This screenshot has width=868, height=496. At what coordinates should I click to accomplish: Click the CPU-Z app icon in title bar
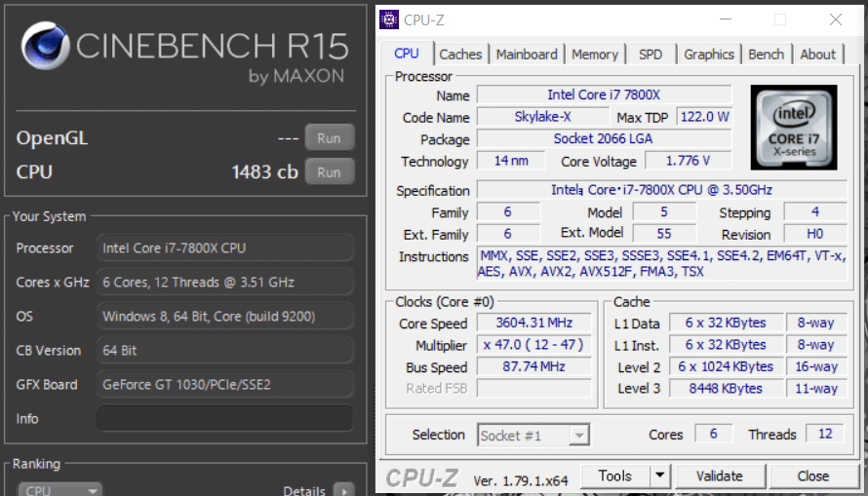(x=390, y=19)
